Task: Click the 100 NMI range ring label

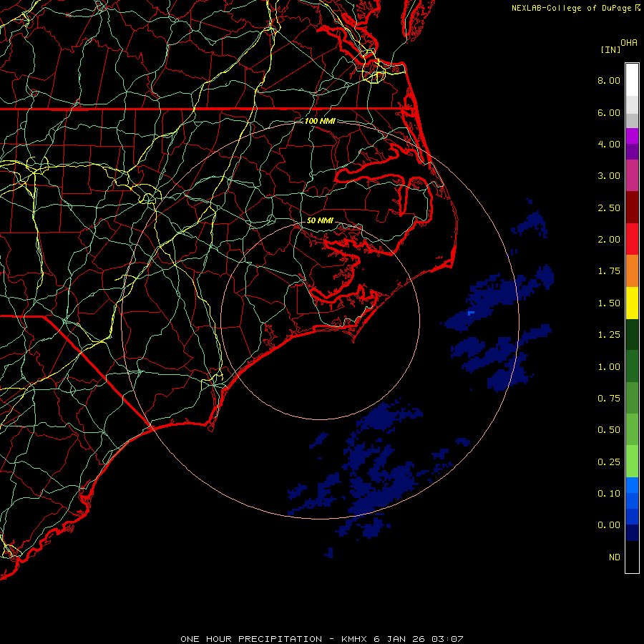Action: click(320, 121)
